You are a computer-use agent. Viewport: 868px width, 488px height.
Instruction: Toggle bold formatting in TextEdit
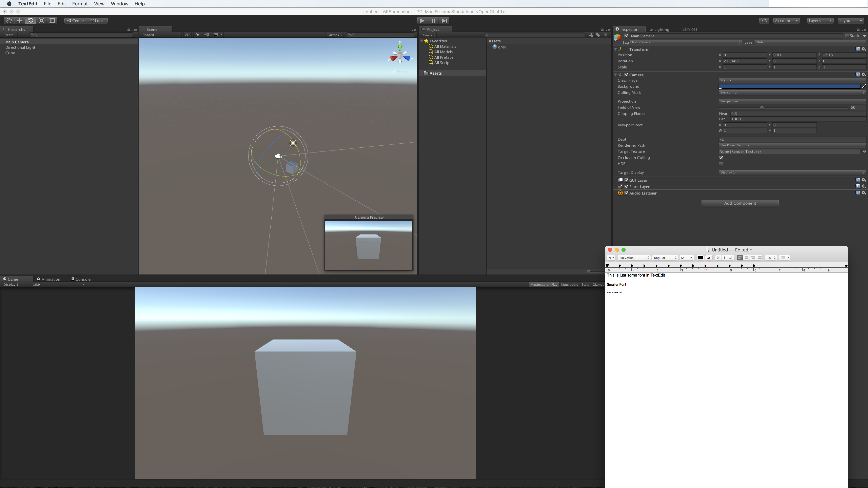(718, 258)
